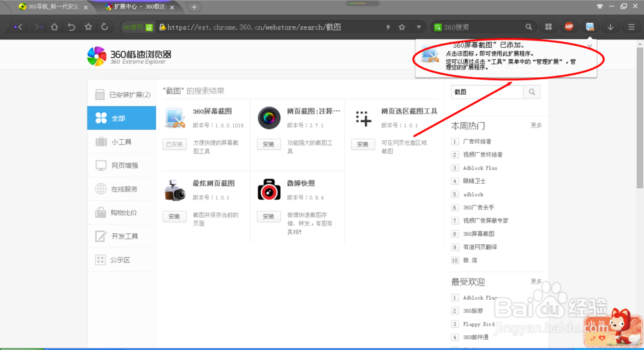Reload the page with refresh icon
Viewport: 644px width, 350px height.
[105, 27]
